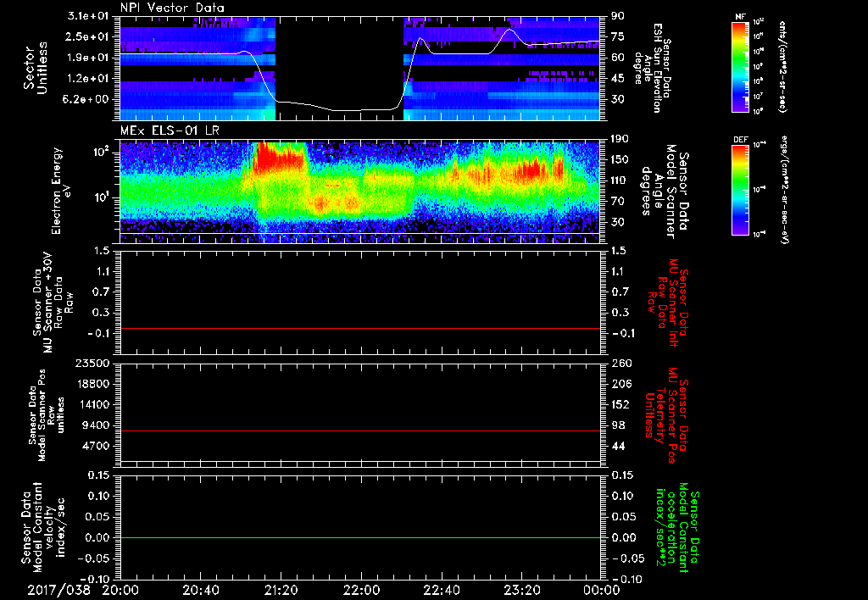Click the 3.1e+01 sector tick label

pyautogui.click(x=89, y=15)
